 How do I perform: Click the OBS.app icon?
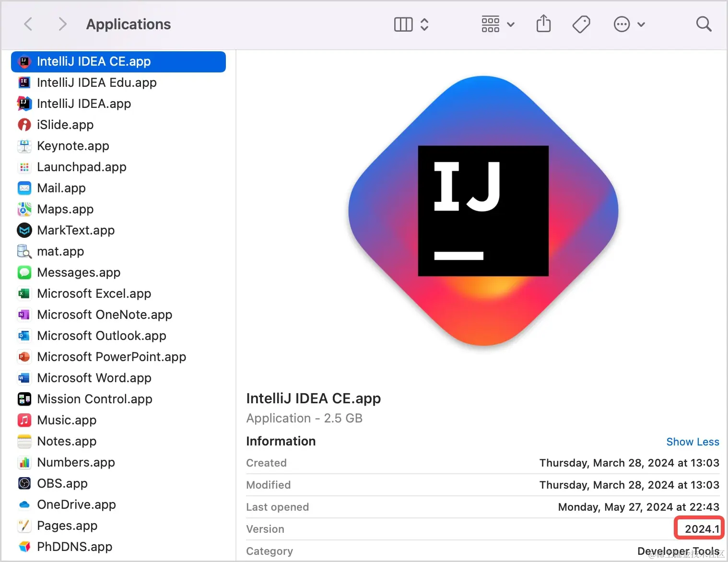pos(24,483)
